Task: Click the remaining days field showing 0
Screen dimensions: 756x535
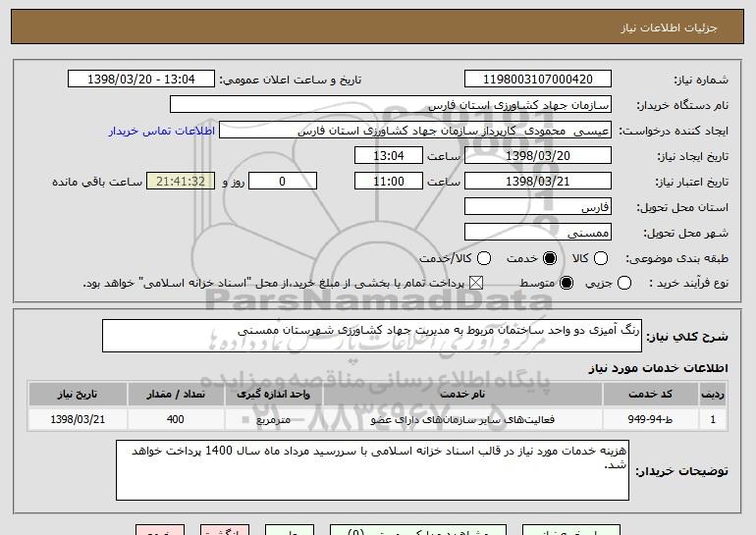Action: pyautogui.click(x=283, y=182)
